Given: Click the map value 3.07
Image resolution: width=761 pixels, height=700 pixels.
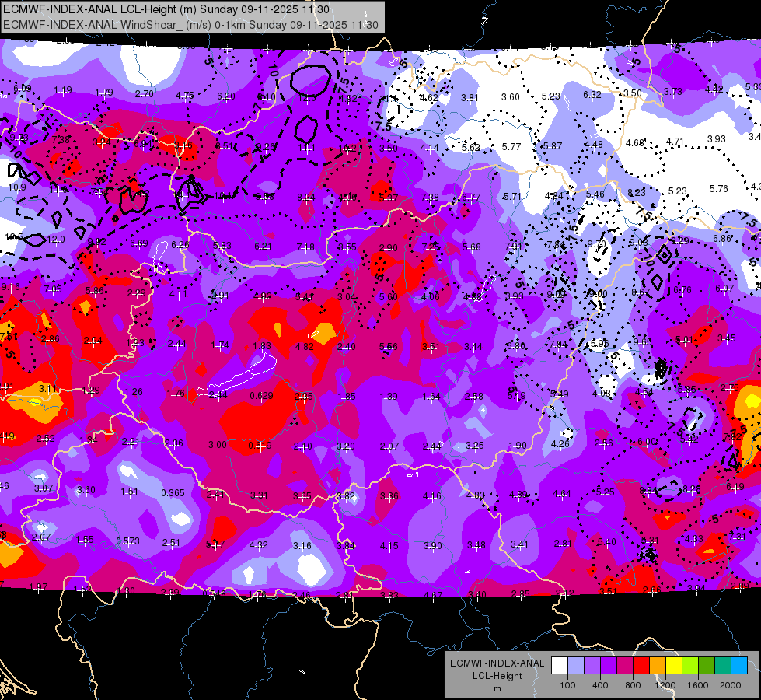Looking at the screenshot, I should point(44,488).
